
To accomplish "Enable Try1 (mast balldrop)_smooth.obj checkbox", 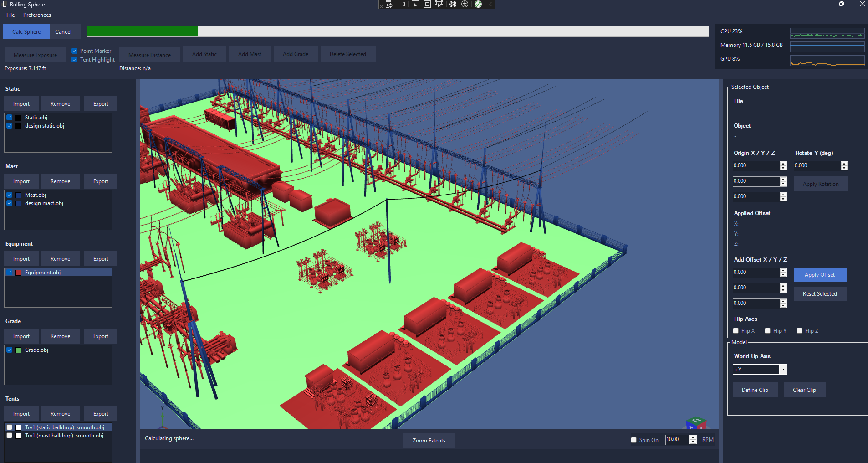I will [10, 436].
